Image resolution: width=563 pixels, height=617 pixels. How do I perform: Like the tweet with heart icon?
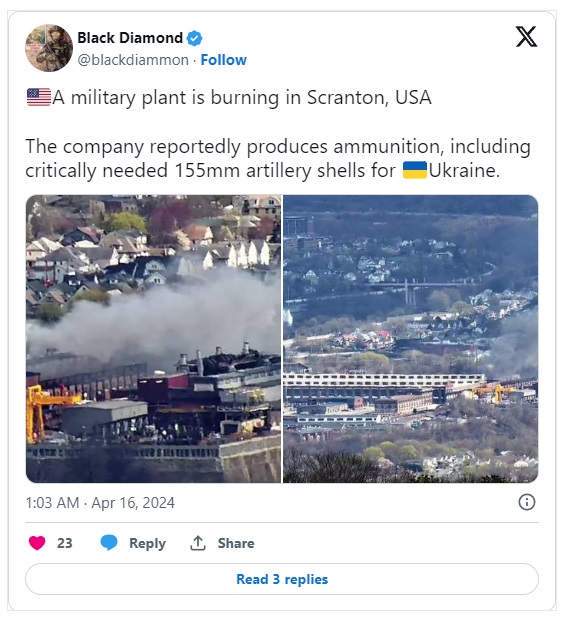(x=37, y=543)
